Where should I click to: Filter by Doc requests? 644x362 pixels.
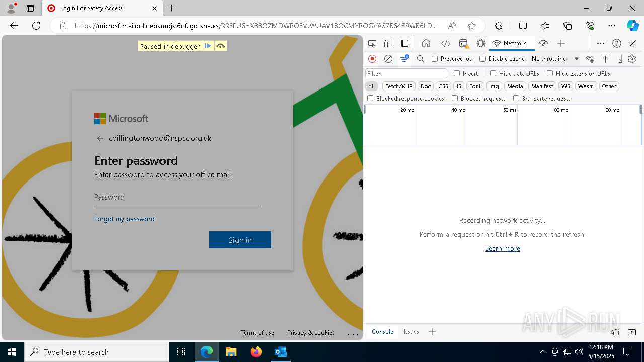[x=426, y=86]
